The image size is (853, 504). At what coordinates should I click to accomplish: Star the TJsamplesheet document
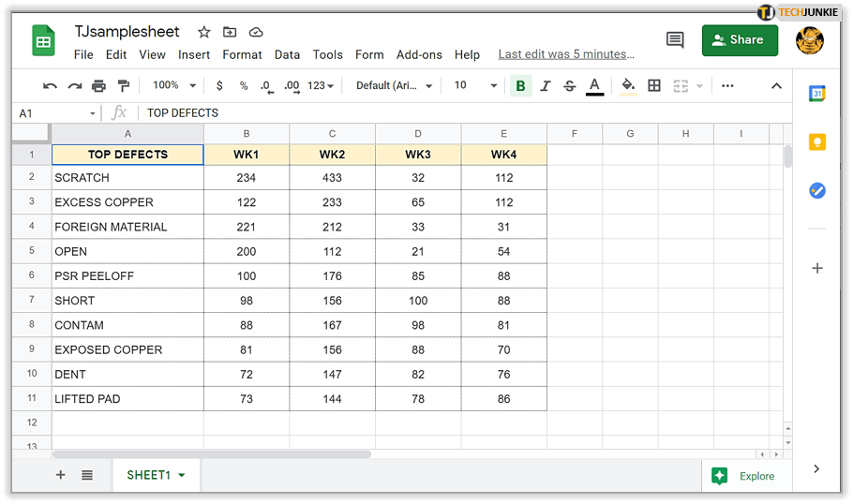[x=204, y=32]
